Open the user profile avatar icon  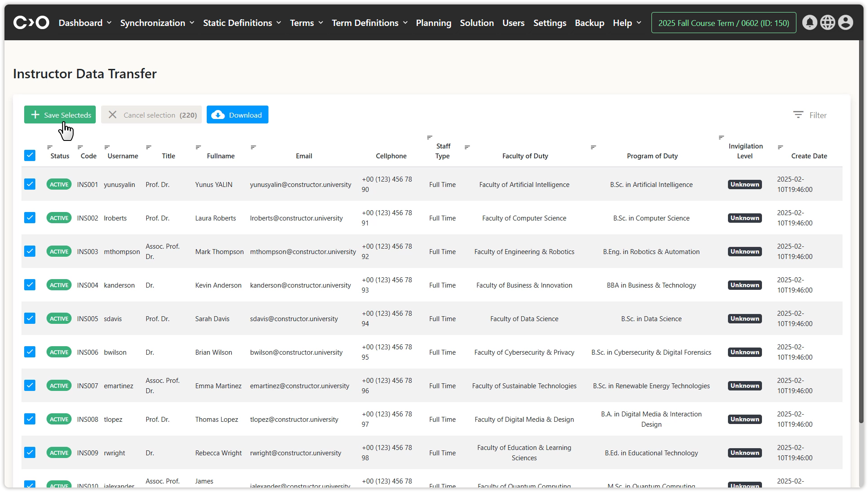pyautogui.click(x=845, y=22)
